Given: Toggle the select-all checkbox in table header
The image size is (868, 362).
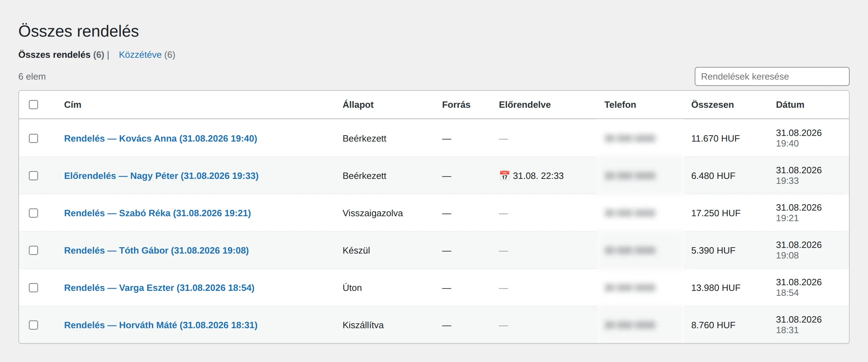Looking at the screenshot, I should (x=33, y=105).
